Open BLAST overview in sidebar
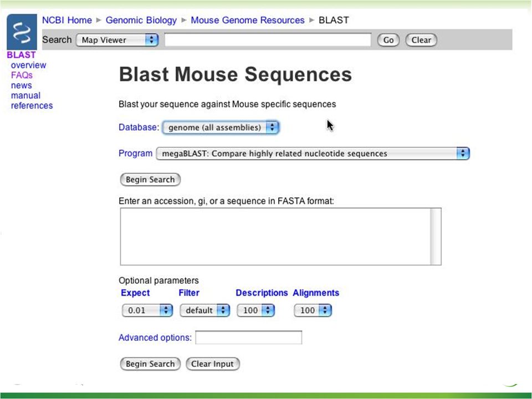The width and height of the screenshot is (532, 399). point(28,65)
